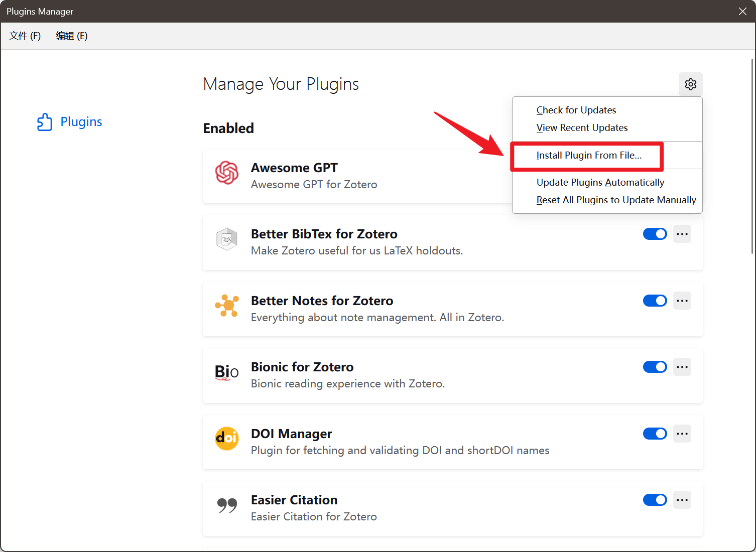Click the Plugins puzzle piece icon
756x552 pixels.
45,122
